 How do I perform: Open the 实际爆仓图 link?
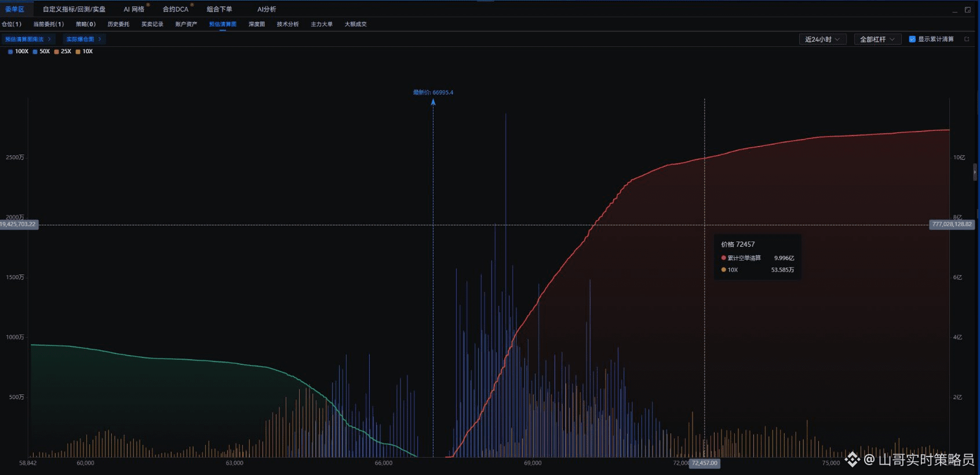click(x=84, y=39)
